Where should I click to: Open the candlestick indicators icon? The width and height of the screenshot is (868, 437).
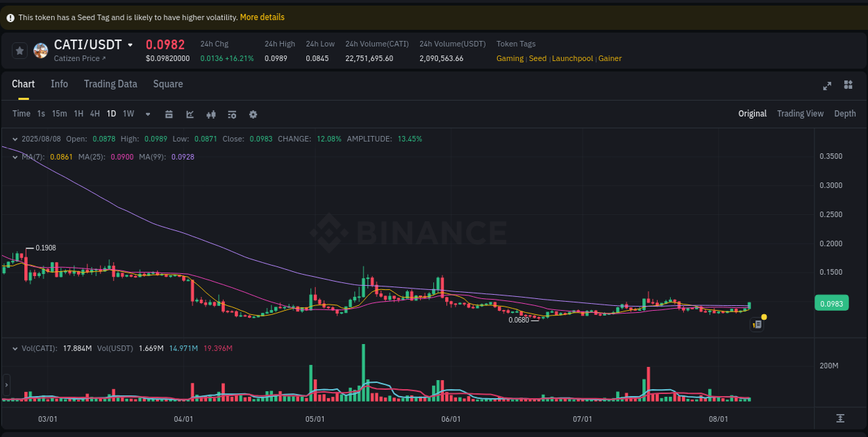click(x=210, y=114)
